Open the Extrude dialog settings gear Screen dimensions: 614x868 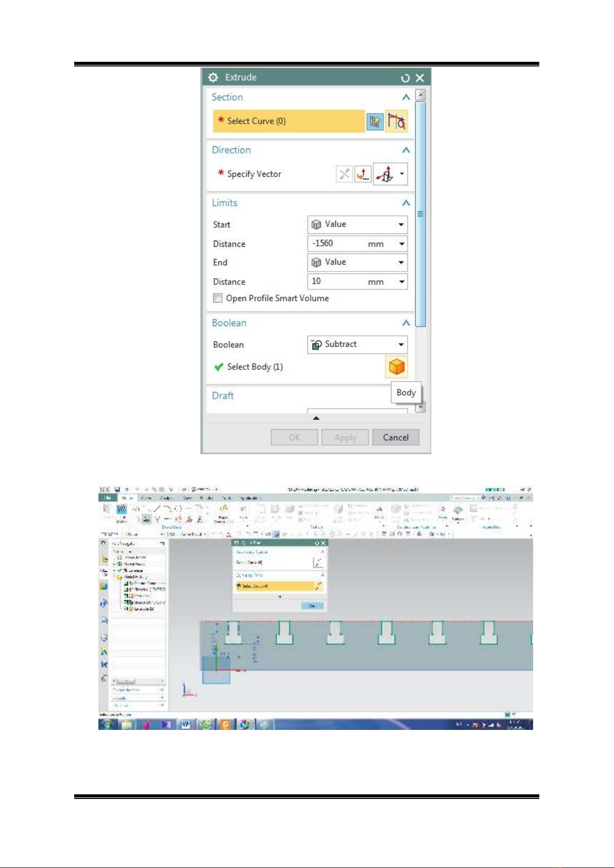coord(213,77)
